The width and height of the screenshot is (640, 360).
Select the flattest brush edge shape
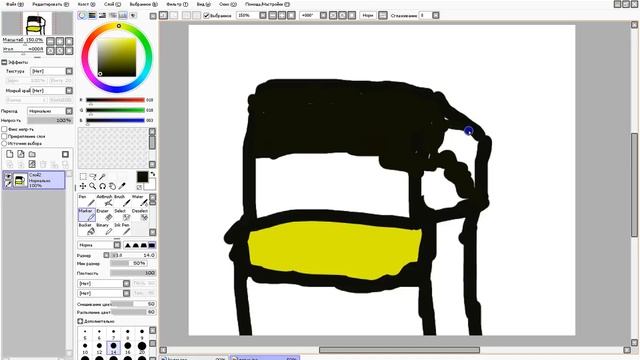[152, 245]
